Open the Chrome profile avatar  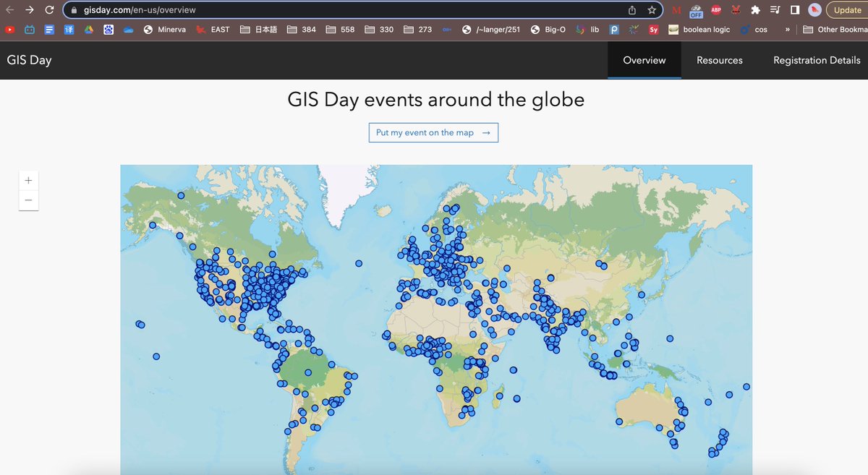(814, 10)
